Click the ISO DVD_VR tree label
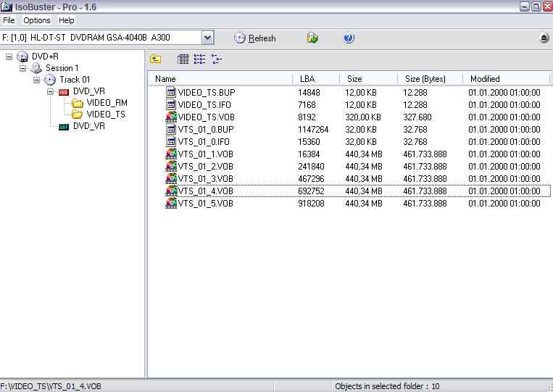 (x=89, y=91)
